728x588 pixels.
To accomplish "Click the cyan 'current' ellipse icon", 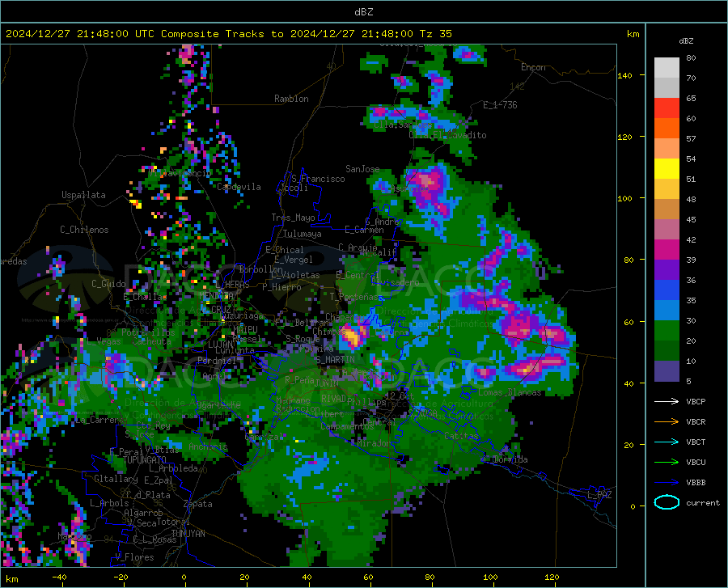I will (667, 502).
